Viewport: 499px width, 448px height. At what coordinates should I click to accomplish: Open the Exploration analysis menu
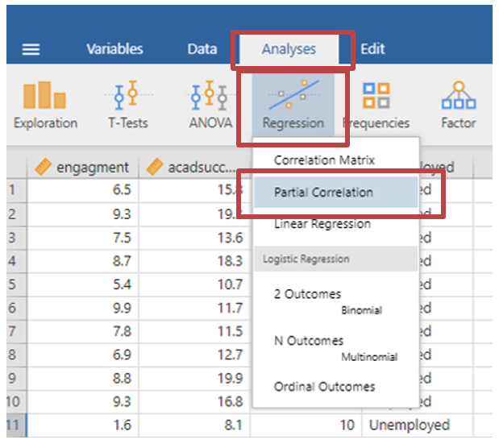tap(45, 105)
